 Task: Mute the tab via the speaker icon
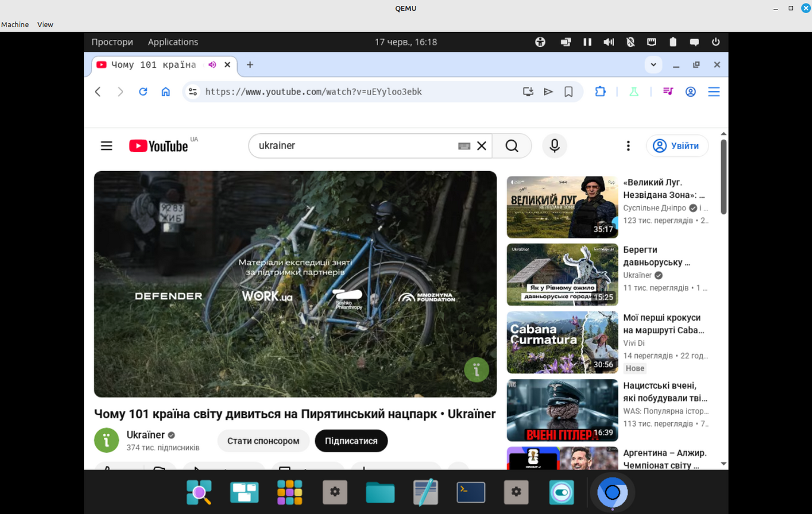coord(212,65)
